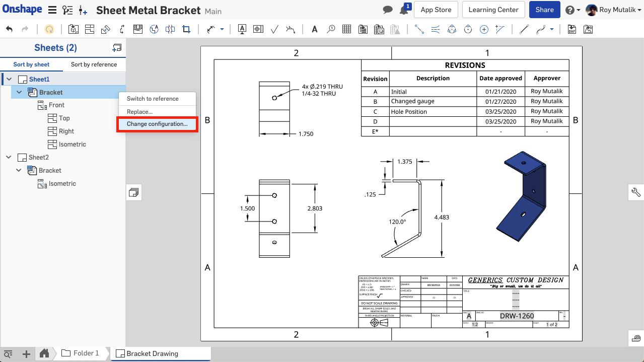Click the Surface finish checkmark tool
Viewport: 644px width, 362px height.
[274, 30]
